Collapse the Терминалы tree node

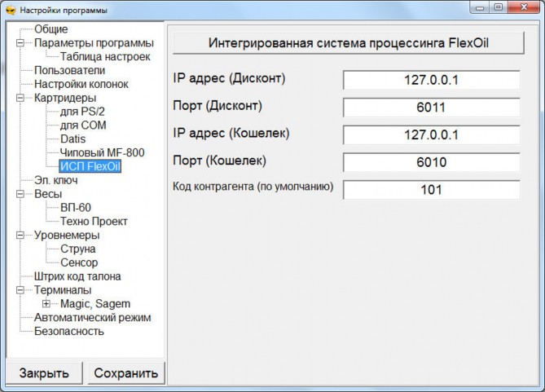click(20, 290)
